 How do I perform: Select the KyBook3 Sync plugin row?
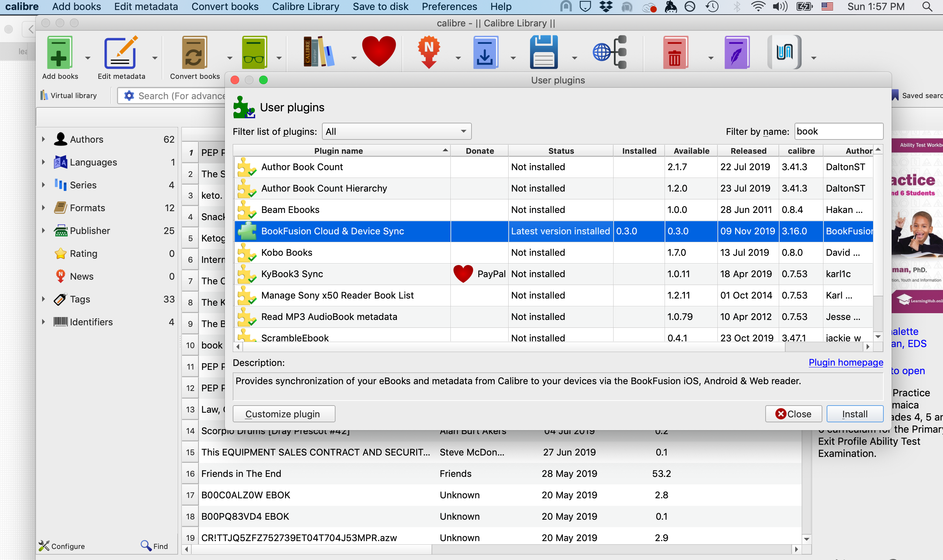[x=292, y=274]
